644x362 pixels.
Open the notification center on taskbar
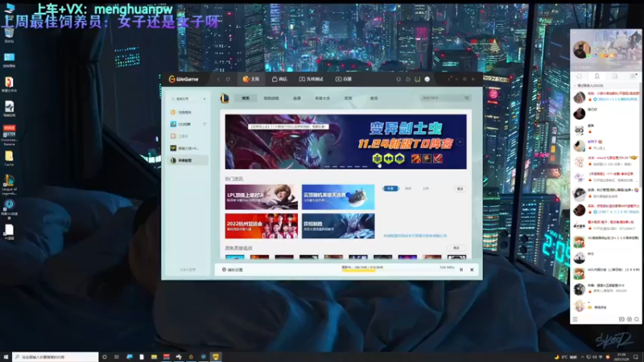(x=636, y=357)
